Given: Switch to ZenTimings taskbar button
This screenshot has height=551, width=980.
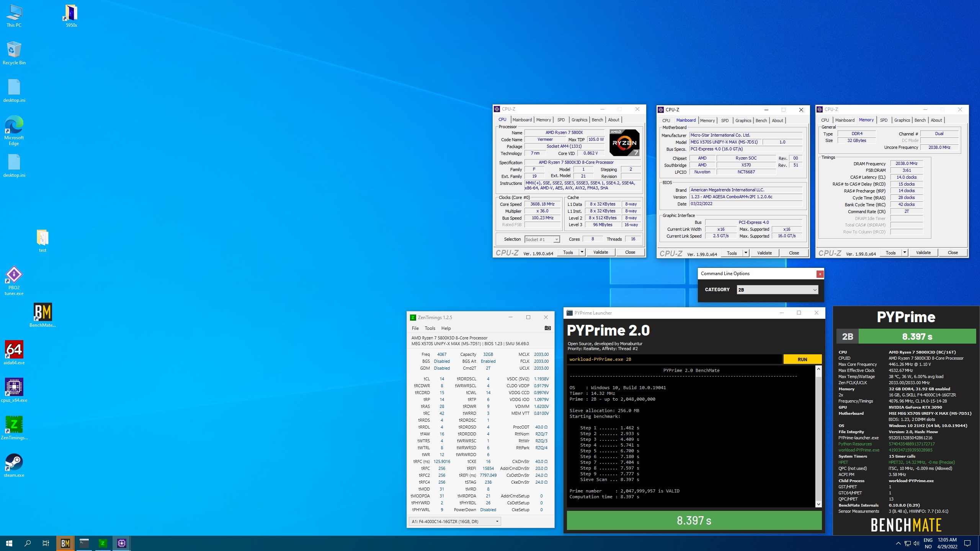Looking at the screenshot, I should pyautogui.click(x=103, y=543).
